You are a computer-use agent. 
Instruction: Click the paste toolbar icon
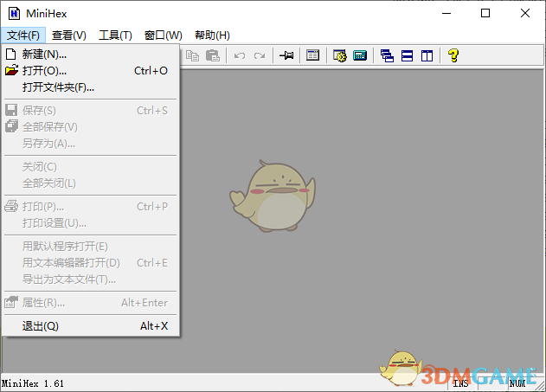click(212, 55)
